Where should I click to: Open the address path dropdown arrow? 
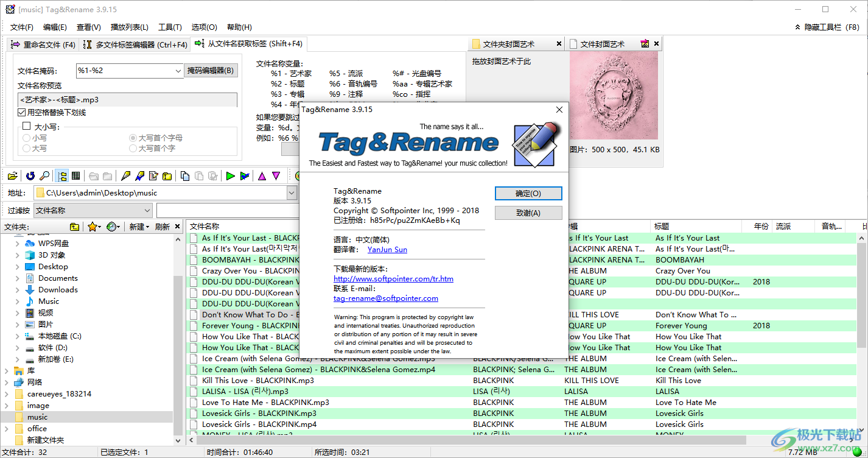(292, 192)
